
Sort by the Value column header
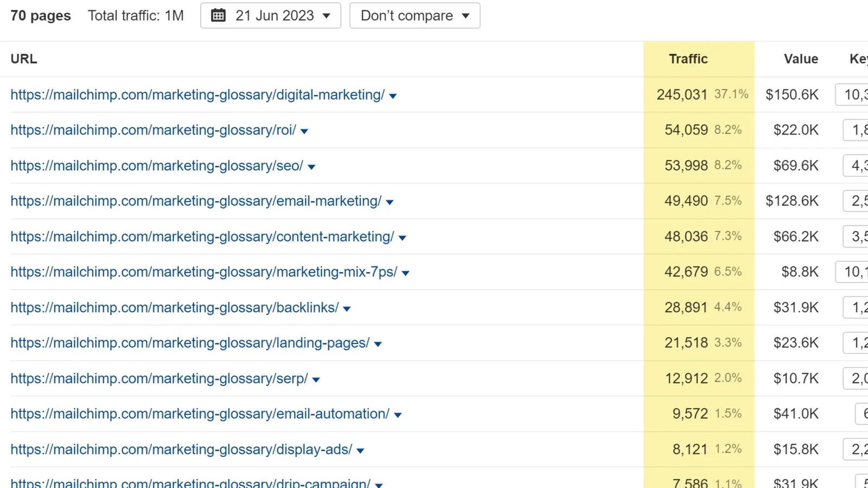(x=800, y=59)
